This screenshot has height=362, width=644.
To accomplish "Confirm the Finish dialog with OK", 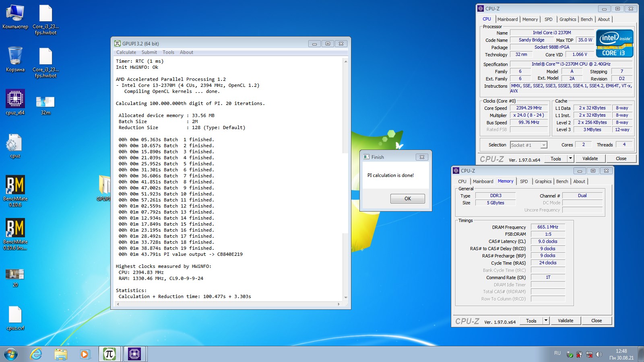I will point(407,199).
